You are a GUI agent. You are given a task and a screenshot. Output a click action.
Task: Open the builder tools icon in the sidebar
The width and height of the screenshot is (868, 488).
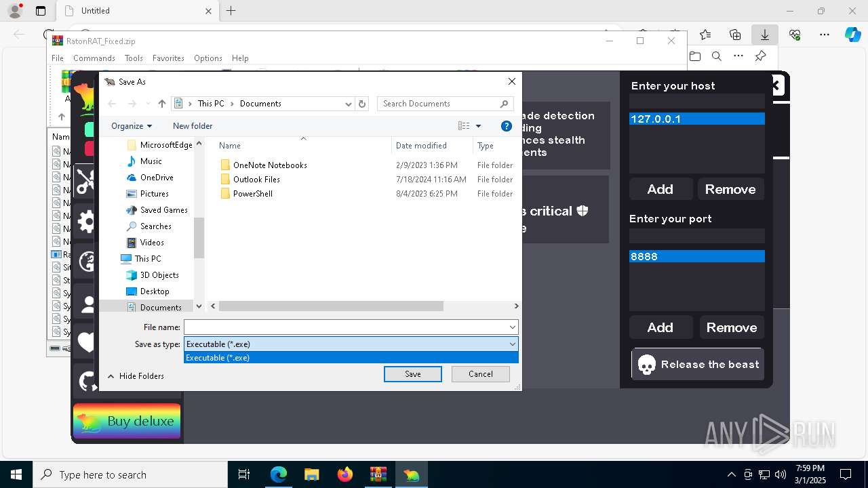click(x=85, y=181)
